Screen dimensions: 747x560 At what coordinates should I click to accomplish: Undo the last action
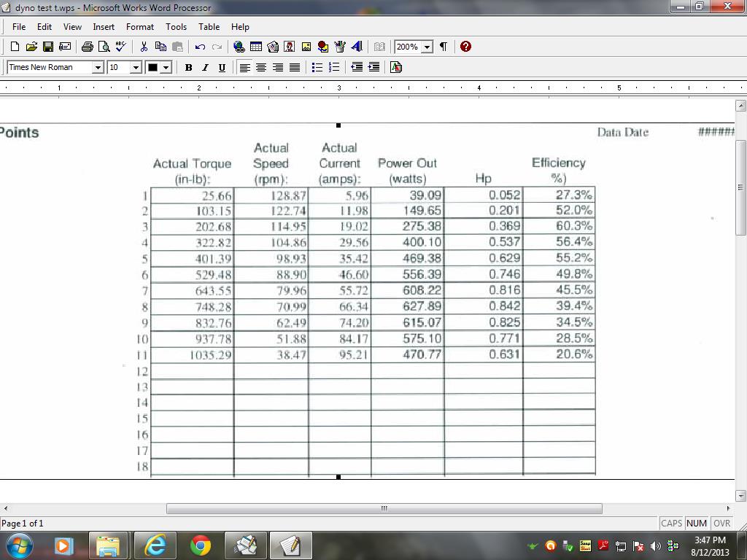pos(199,47)
